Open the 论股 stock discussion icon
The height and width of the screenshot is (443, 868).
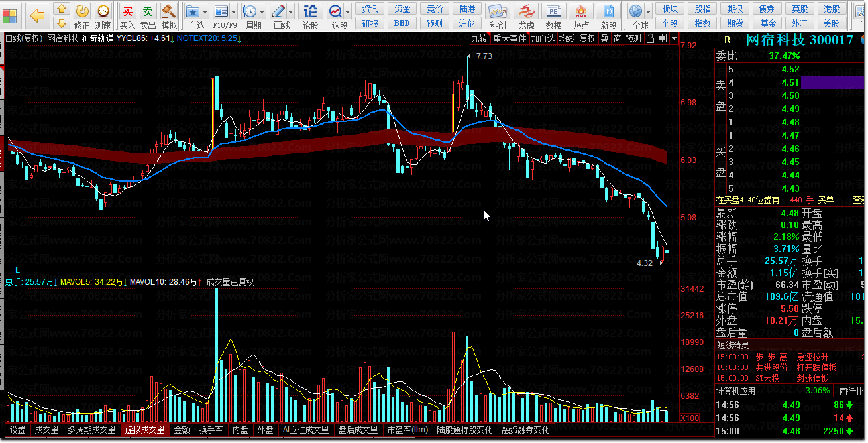[310, 16]
